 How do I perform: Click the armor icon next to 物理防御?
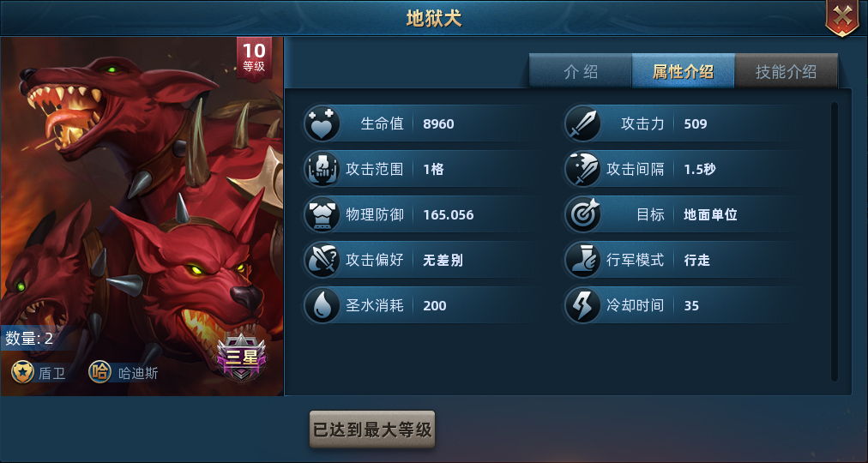[322, 214]
